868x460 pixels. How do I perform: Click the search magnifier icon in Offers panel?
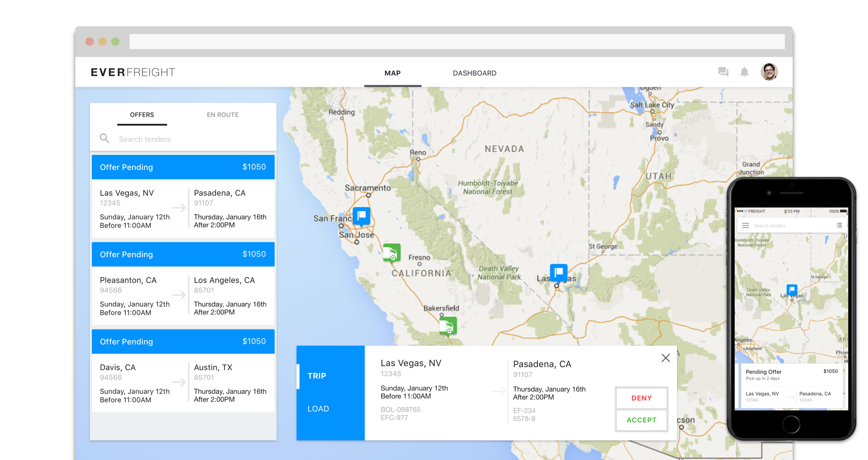[x=105, y=138]
